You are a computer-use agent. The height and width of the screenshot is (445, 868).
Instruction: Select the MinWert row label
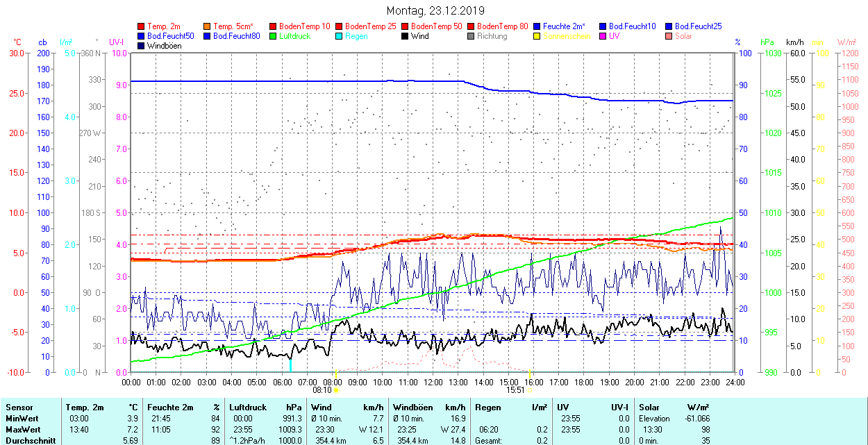[x=22, y=419]
